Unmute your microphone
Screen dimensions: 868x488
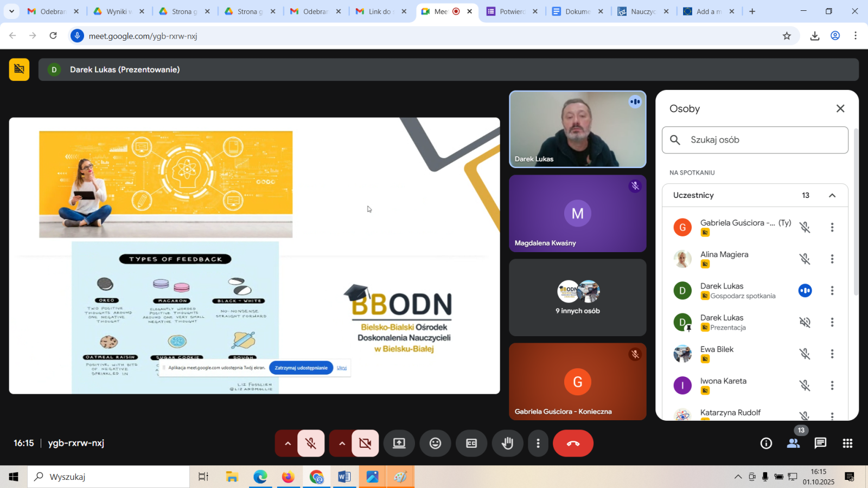311,444
